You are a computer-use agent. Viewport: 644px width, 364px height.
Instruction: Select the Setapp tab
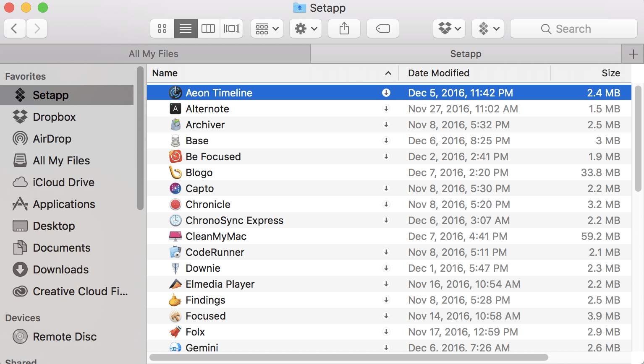pyautogui.click(x=466, y=54)
